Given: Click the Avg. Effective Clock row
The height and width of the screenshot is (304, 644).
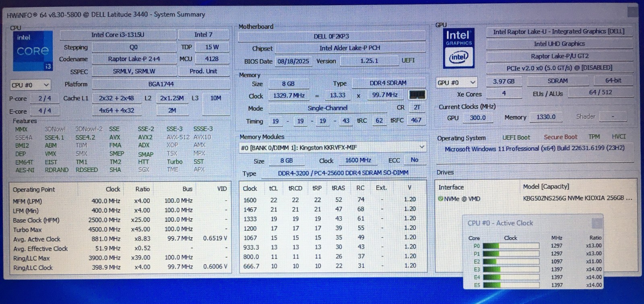Looking at the screenshot, I should click(x=120, y=248).
